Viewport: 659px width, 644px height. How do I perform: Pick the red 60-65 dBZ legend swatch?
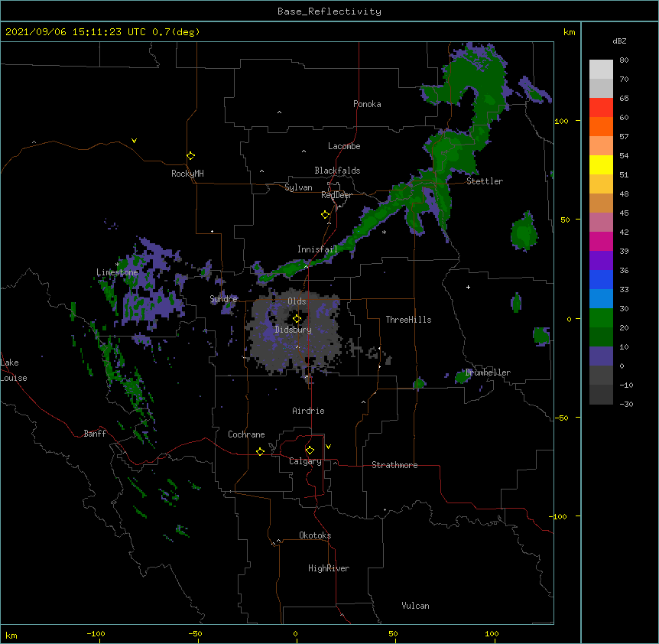[601, 108]
